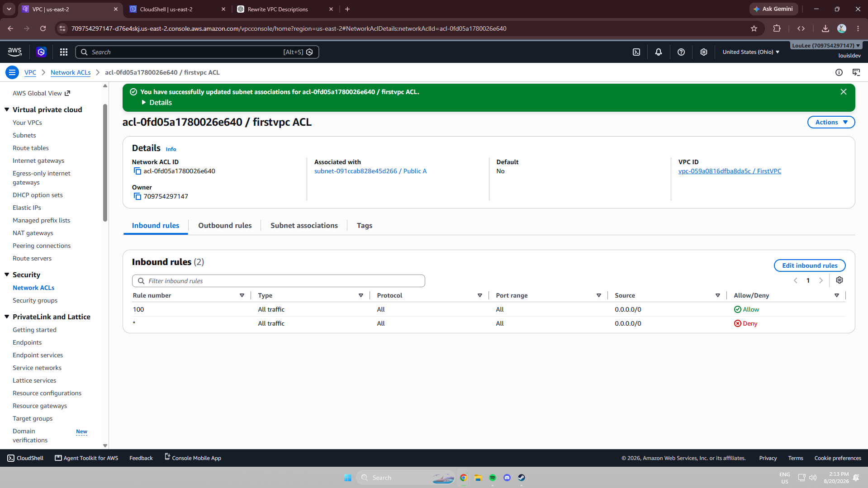Open inbound rules table preferences gear

(x=840, y=280)
